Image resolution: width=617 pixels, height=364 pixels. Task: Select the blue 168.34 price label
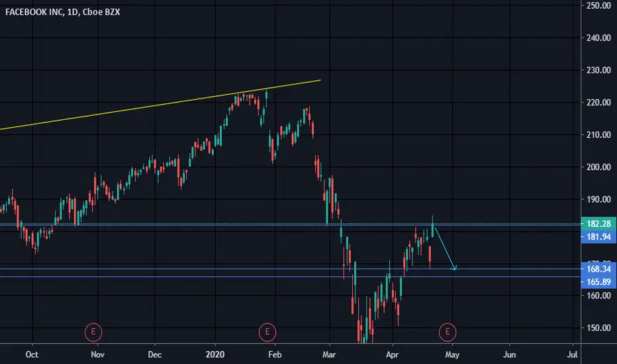click(598, 269)
